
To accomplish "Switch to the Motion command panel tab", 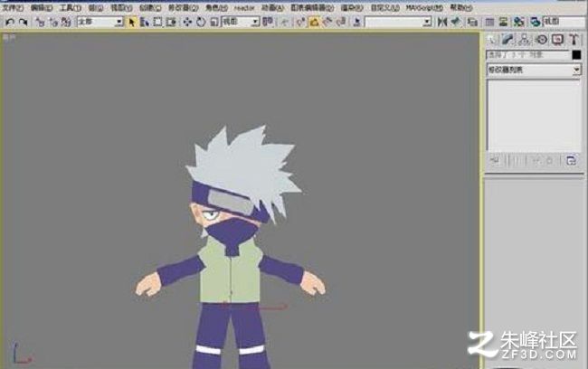I will point(541,40).
